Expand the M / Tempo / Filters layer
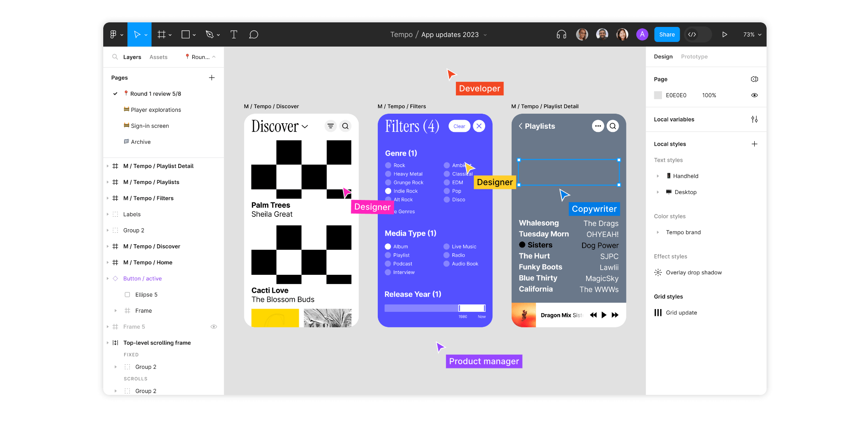868x425 pixels. tap(108, 198)
